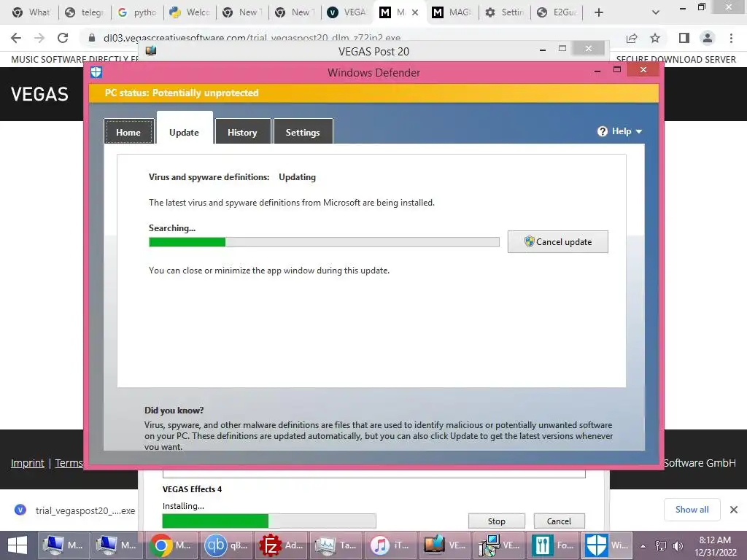747x560 pixels.
Task: Go back in Chrome browser
Action: [x=16, y=38]
